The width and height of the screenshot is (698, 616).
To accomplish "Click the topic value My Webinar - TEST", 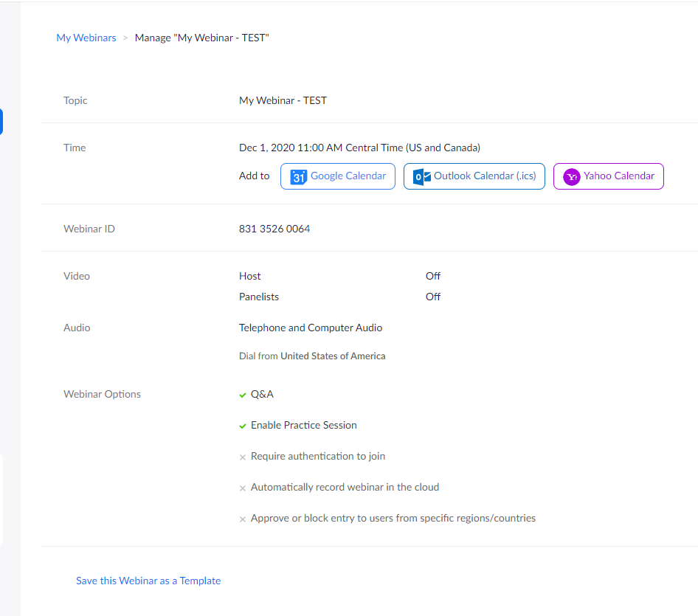I will click(283, 100).
